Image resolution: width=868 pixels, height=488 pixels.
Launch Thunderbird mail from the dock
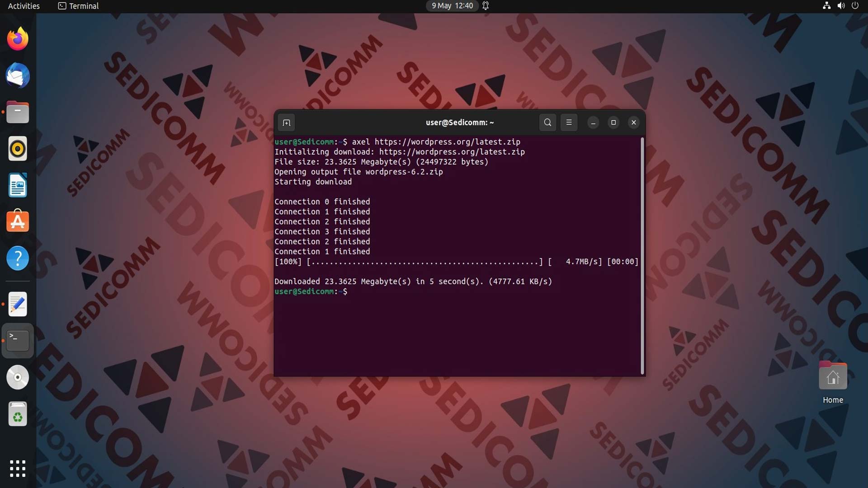point(18,75)
